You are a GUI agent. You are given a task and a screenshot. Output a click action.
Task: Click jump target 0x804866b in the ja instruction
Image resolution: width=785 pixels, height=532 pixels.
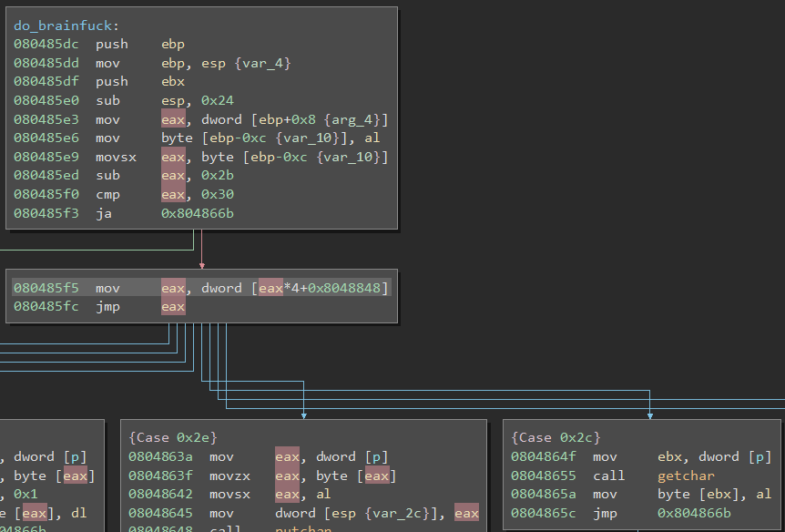tap(199, 213)
